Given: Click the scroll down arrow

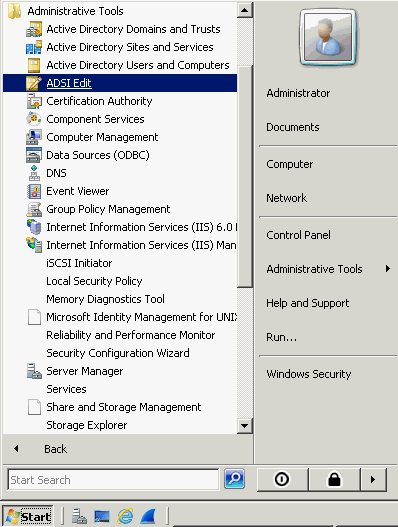Looking at the screenshot, I should 245,426.
